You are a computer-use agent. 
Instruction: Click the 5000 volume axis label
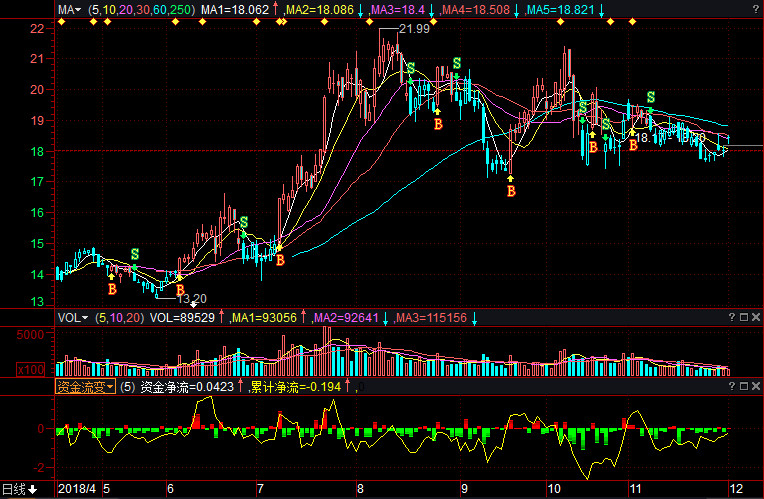tap(30, 335)
